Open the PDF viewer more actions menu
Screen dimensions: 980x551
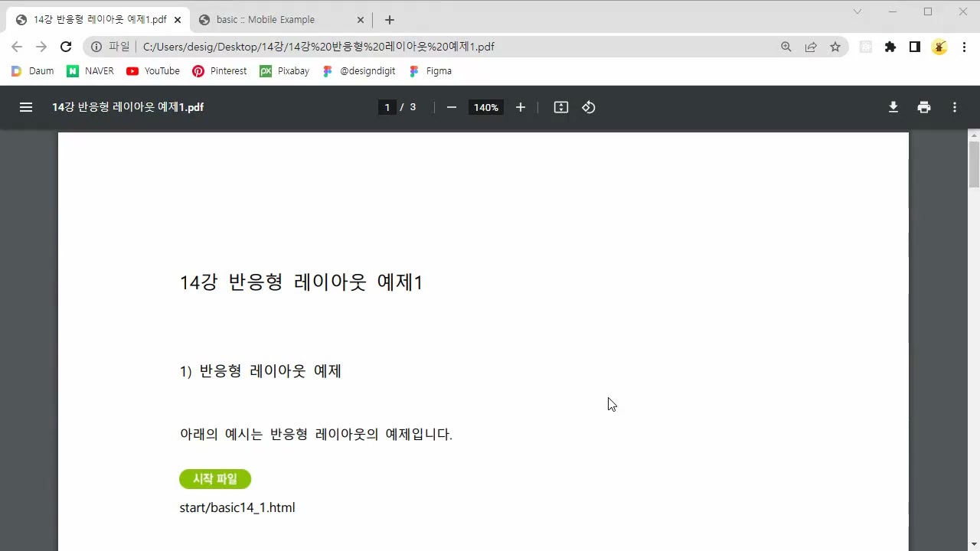955,107
